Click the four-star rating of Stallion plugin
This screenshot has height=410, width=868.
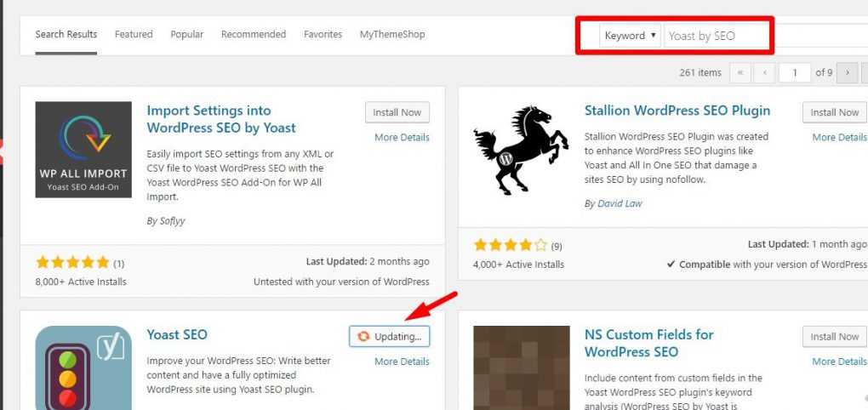tap(511, 245)
